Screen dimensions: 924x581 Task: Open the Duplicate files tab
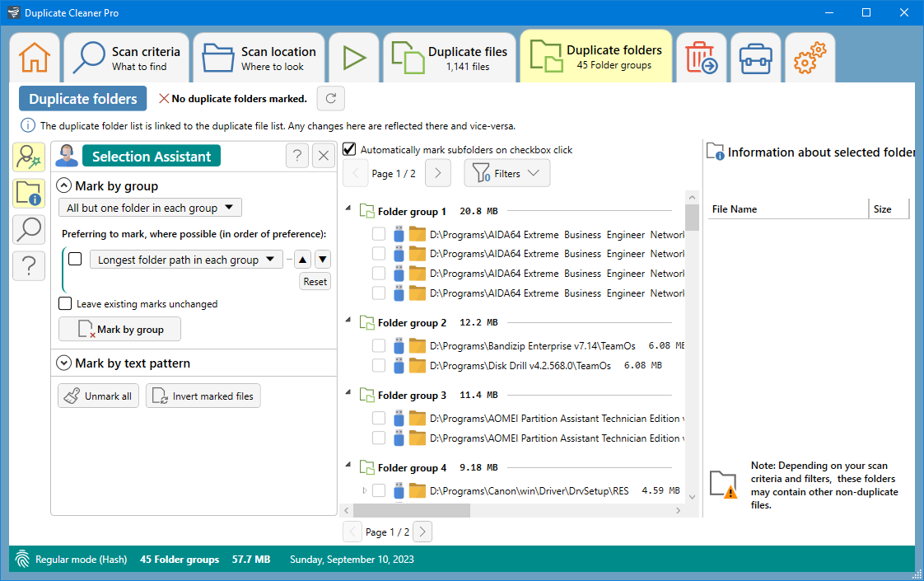[x=450, y=58]
